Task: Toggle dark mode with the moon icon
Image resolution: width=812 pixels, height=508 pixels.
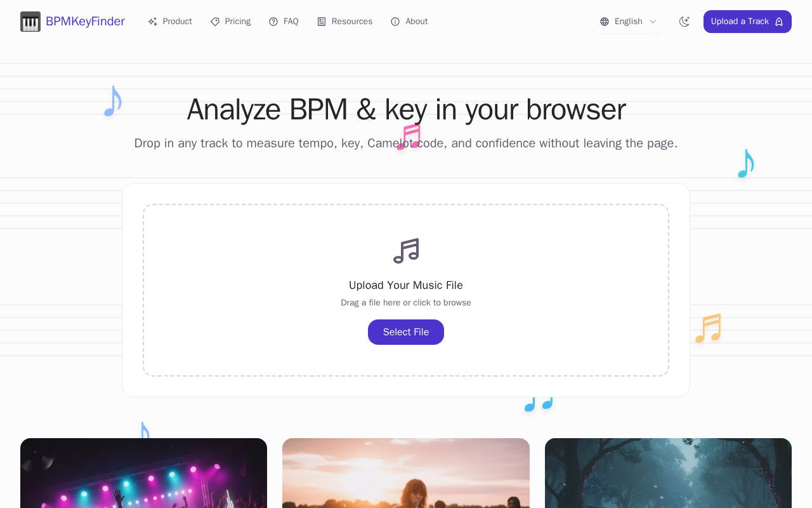Action: tap(684, 22)
